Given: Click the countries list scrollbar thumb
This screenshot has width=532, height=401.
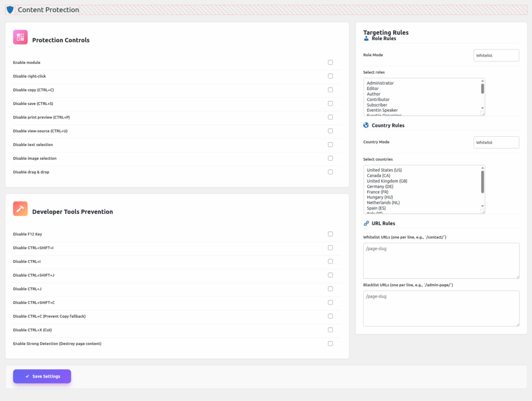Looking at the screenshot, I should pos(483,182).
